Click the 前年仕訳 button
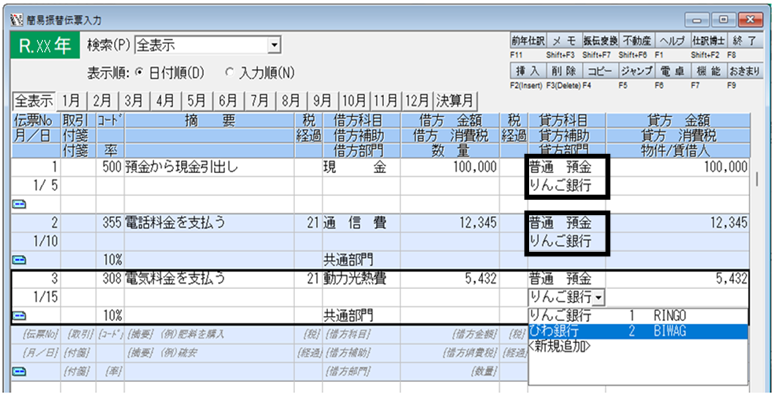The height and width of the screenshot is (393, 773). (527, 41)
